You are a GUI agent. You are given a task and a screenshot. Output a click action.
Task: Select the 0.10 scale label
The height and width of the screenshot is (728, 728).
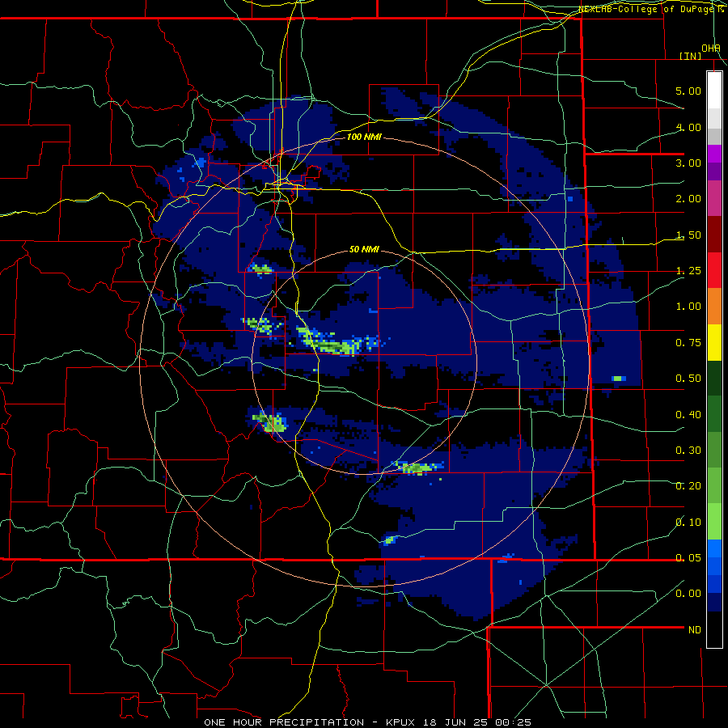pyautogui.click(x=688, y=523)
